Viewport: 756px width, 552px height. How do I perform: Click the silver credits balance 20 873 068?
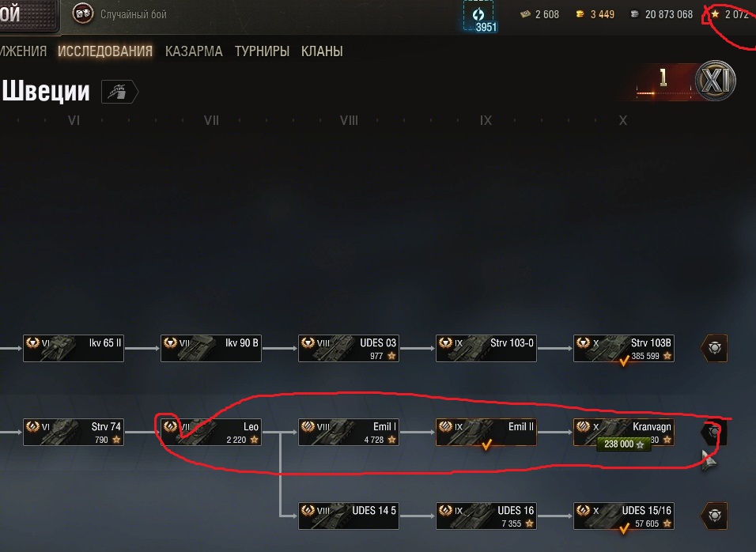click(661, 14)
